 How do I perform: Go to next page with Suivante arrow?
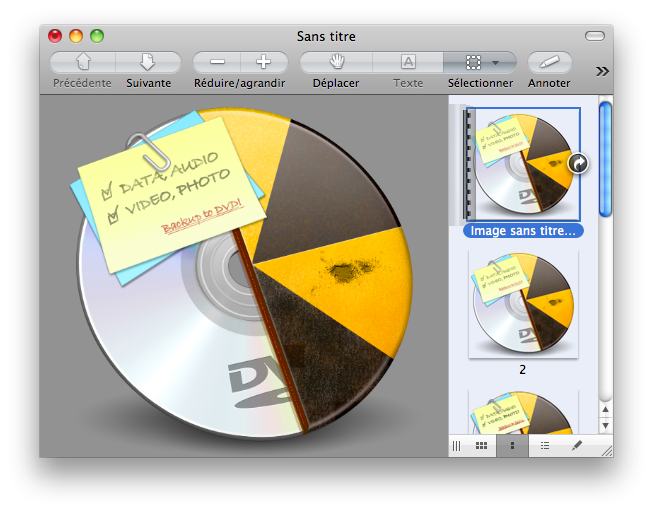[x=148, y=62]
